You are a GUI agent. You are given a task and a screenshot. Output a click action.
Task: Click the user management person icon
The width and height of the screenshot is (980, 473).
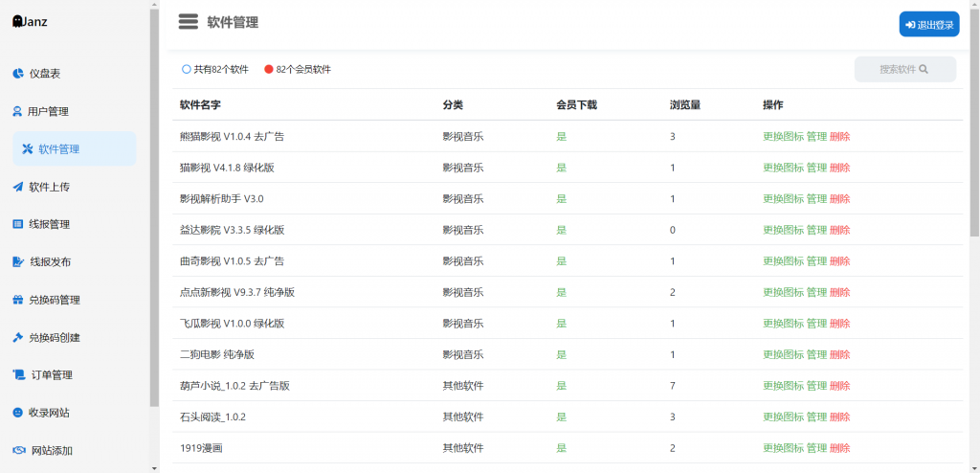tap(17, 111)
